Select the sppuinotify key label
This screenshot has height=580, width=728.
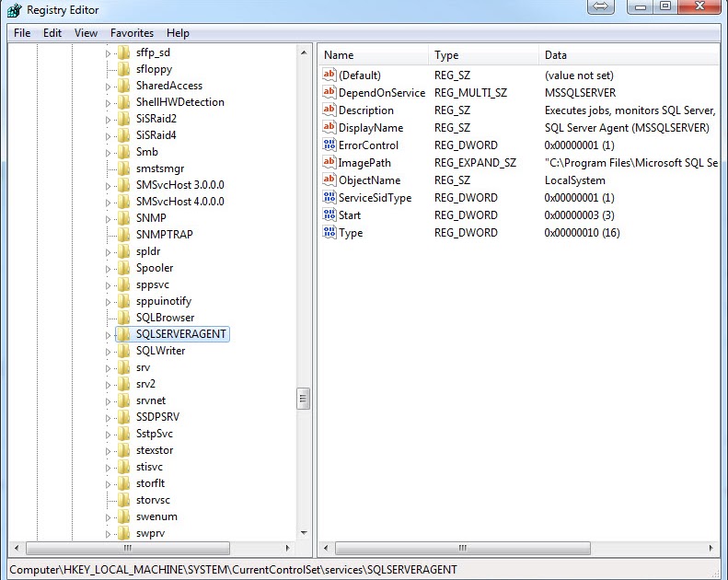(164, 301)
